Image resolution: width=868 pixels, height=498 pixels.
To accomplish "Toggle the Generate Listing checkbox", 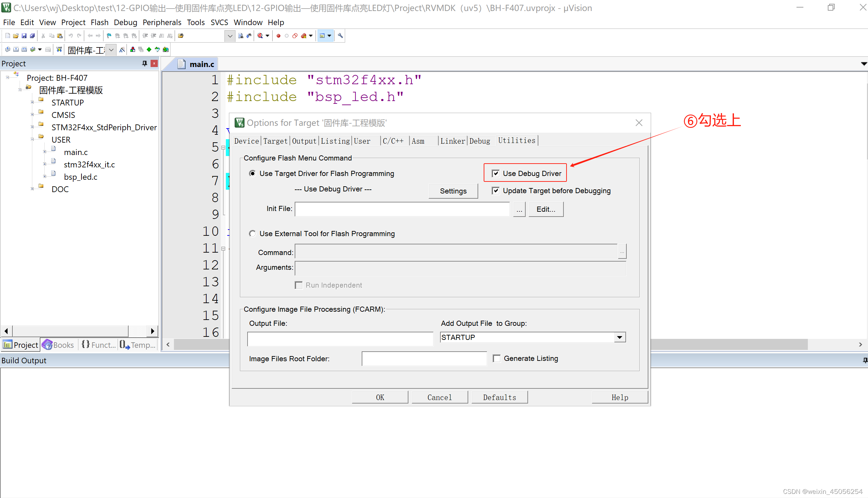I will tap(496, 358).
